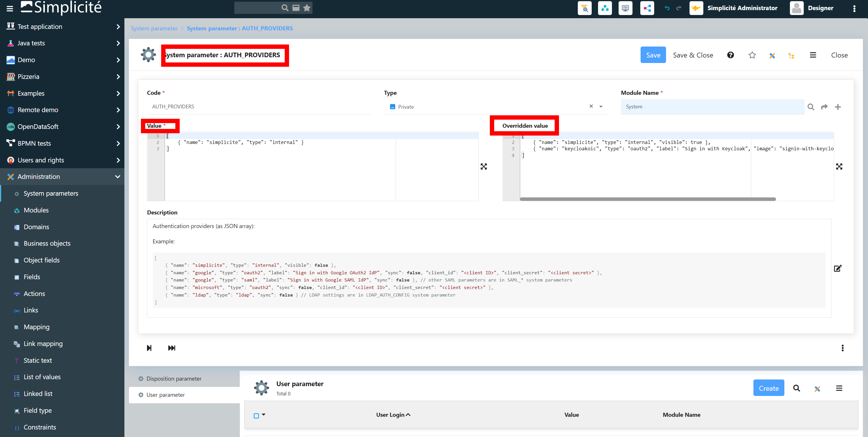Image resolution: width=868 pixels, height=437 pixels.
Task: Click inside the Value code editor
Action: 313,167
